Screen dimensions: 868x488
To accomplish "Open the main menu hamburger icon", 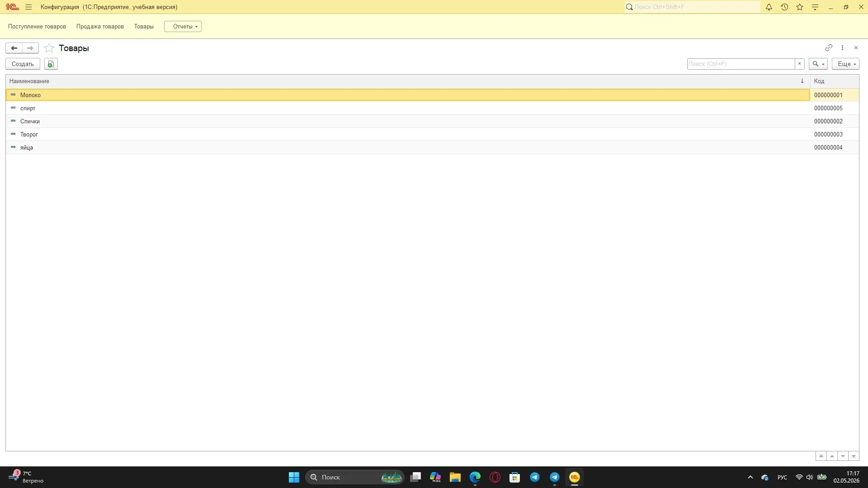I will pos(28,7).
